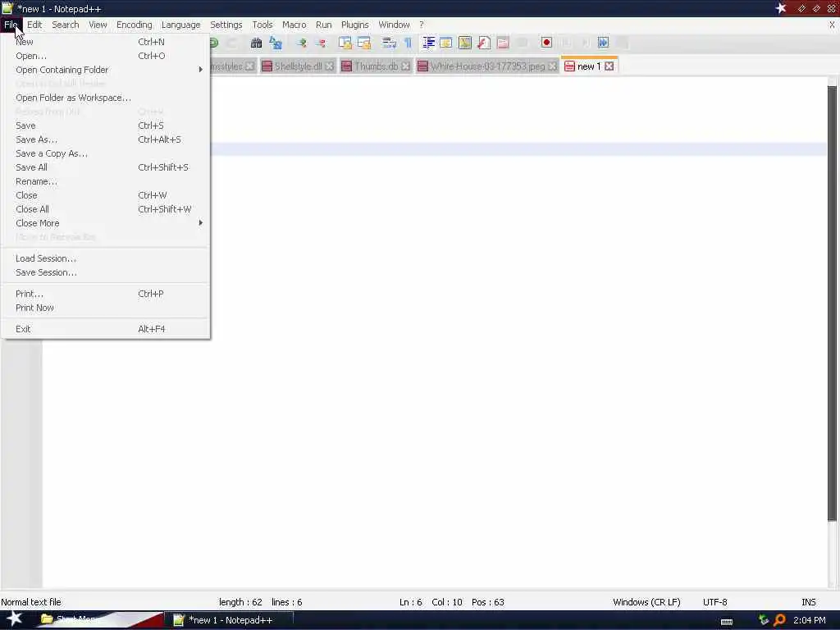Switch to the Shellstyle.dll tab
Viewport: 840px width, 630px height.
[x=298, y=66]
